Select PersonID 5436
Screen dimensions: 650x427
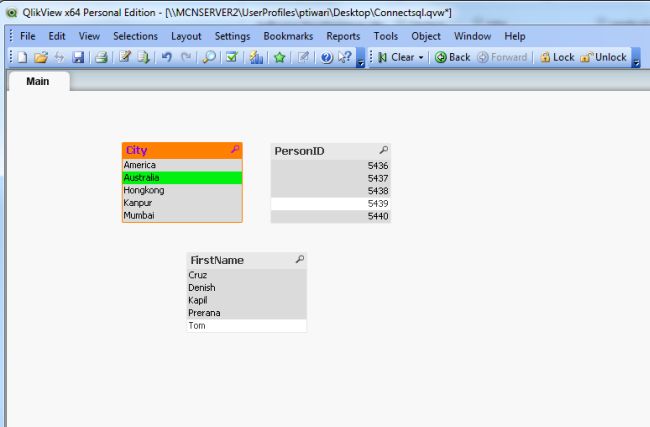[330, 166]
